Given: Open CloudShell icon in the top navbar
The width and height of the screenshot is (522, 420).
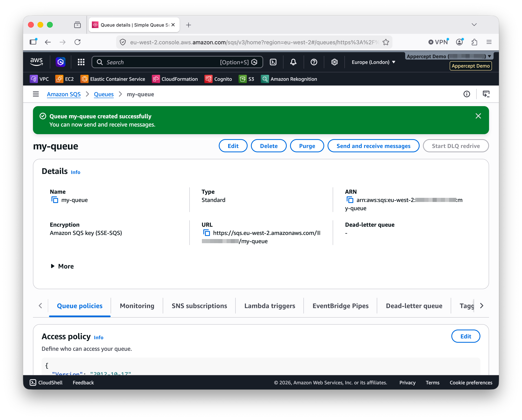Looking at the screenshot, I should click(273, 62).
